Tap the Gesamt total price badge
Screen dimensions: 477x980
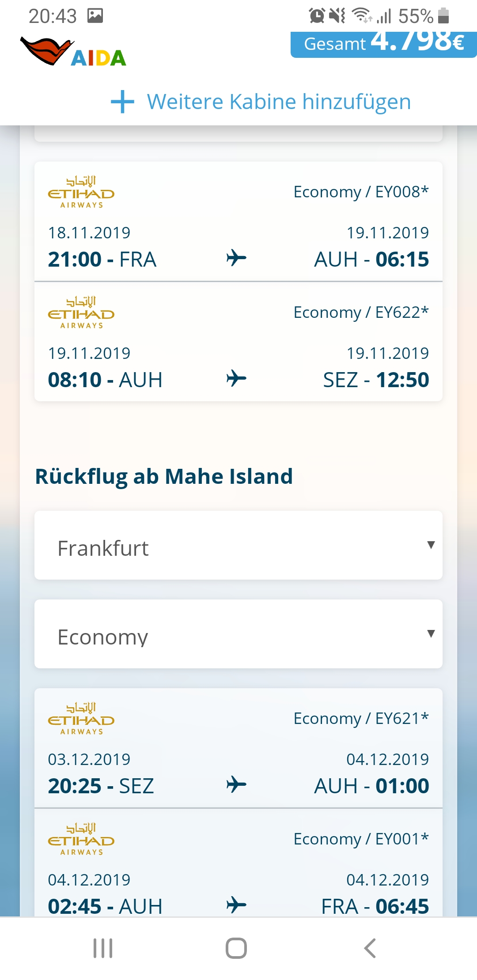[x=383, y=44]
